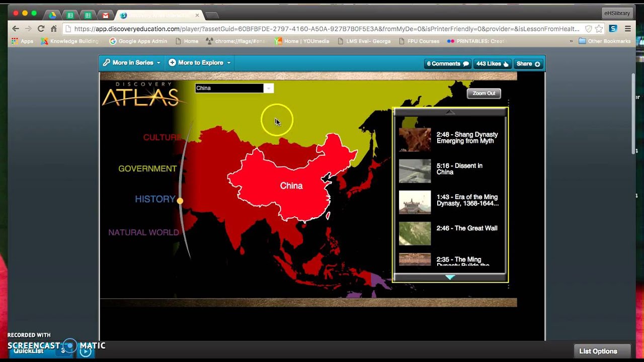Click the eHSlibrary profile button

(x=616, y=13)
